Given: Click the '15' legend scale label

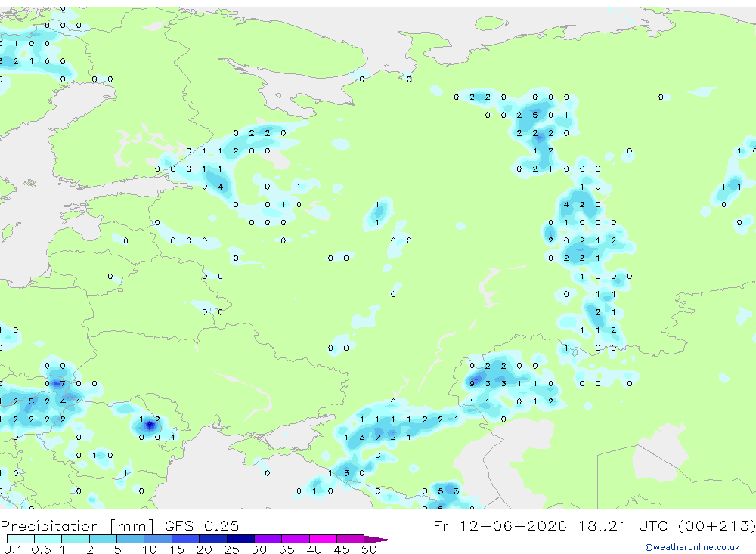Looking at the screenshot, I should 177,549.
